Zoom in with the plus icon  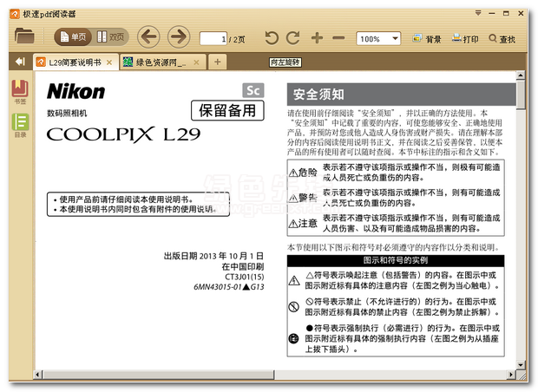pos(317,37)
